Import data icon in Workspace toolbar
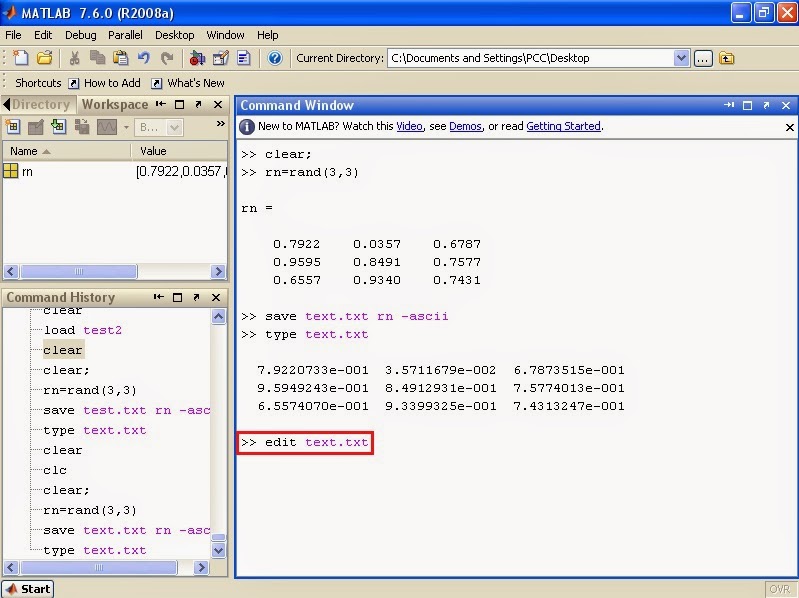The width and height of the screenshot is (799, 598). 59,126
